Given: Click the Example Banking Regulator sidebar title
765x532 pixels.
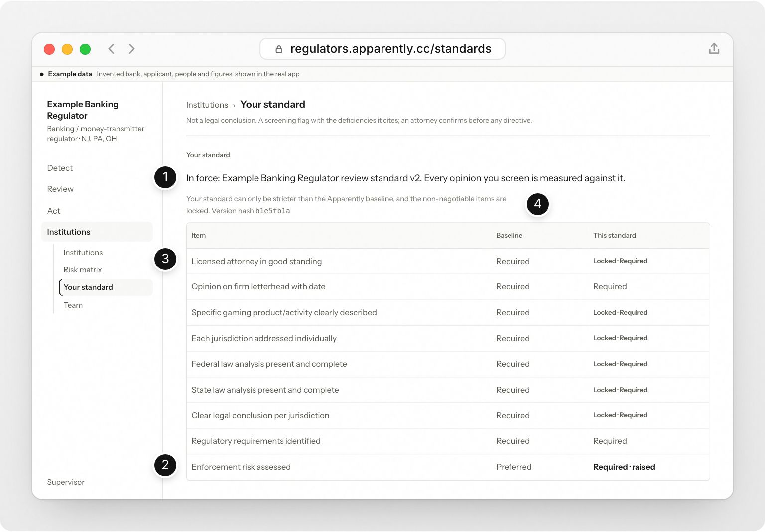Looking at the screenshot, I should click(x=83, y=110).
